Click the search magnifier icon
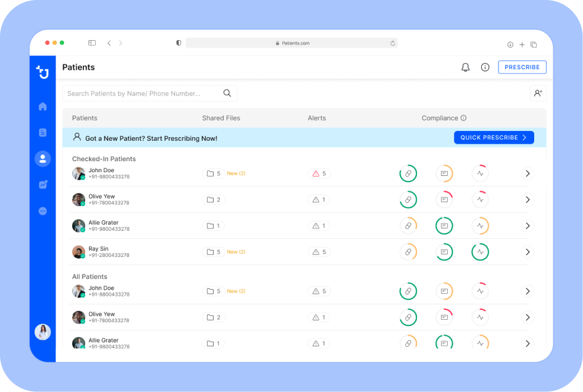 pyautogui.click(x=227, y=93)
